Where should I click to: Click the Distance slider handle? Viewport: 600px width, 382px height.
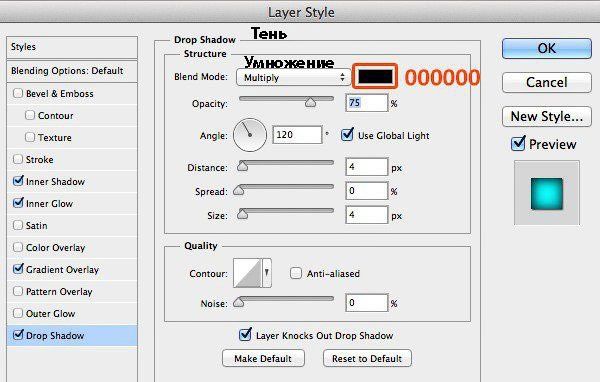(242, 166)
